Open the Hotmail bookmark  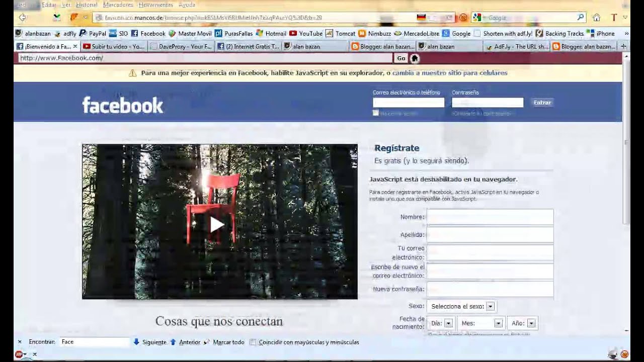tap(271, 34)
